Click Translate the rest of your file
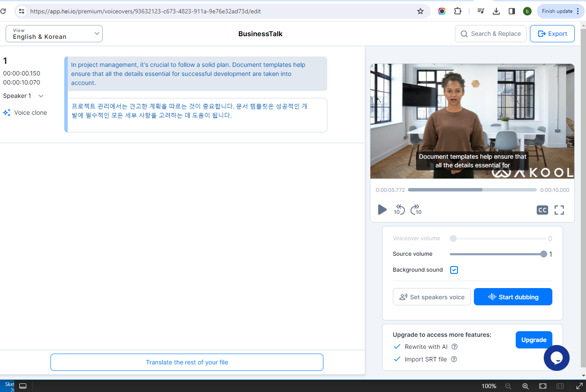Screen dimensions: 586x392 click(x=187, y=362)
